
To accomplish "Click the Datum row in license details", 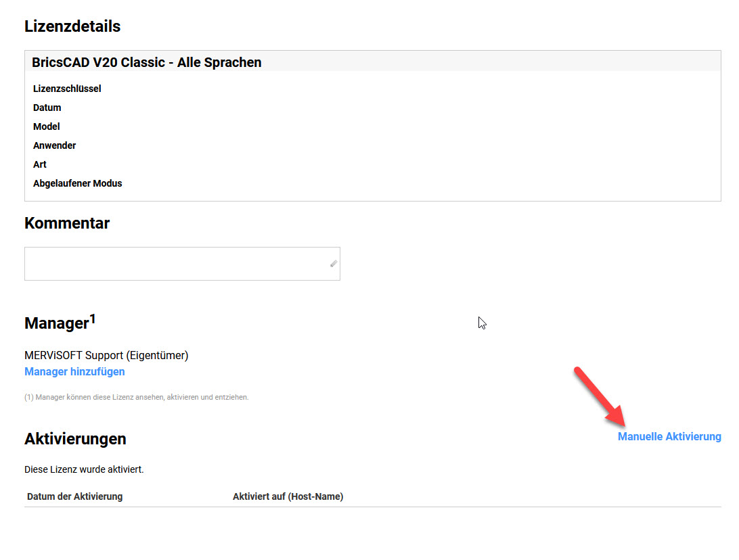I will click(47, 108).
